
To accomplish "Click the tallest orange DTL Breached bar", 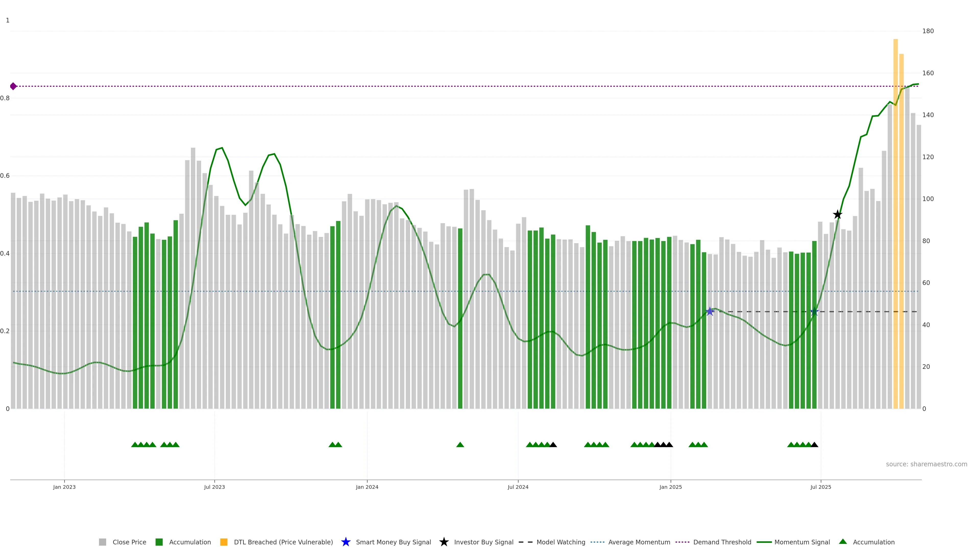I will (896, 190).
